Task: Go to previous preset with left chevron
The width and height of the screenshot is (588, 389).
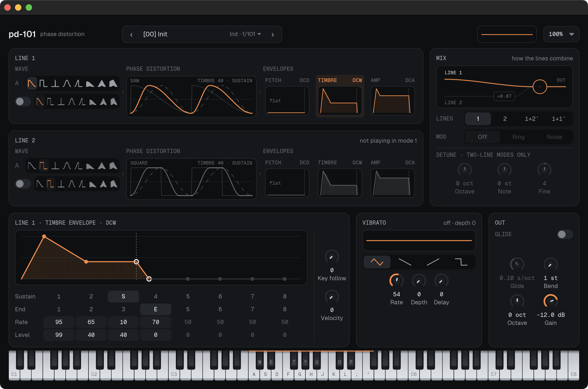Action: pyautogui.click(x=131, y=34)
